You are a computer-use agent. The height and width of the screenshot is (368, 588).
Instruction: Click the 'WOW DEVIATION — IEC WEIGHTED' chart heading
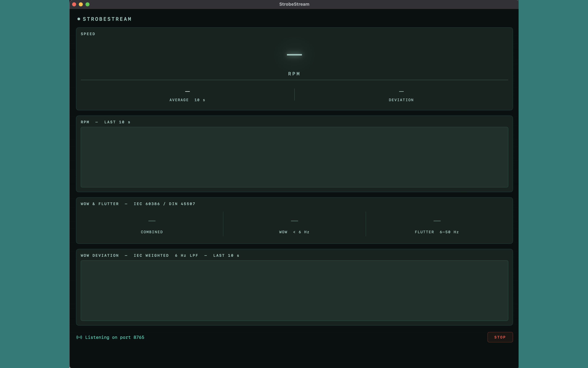(160, 256)
